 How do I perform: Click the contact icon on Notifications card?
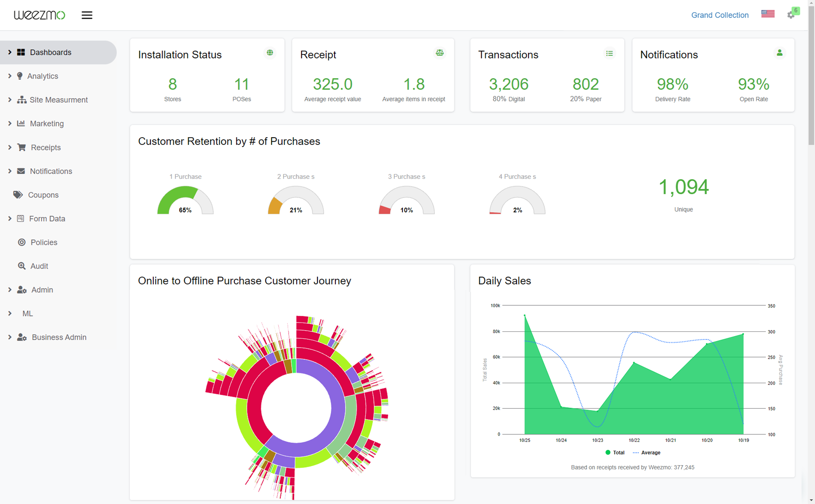[780, 53]
